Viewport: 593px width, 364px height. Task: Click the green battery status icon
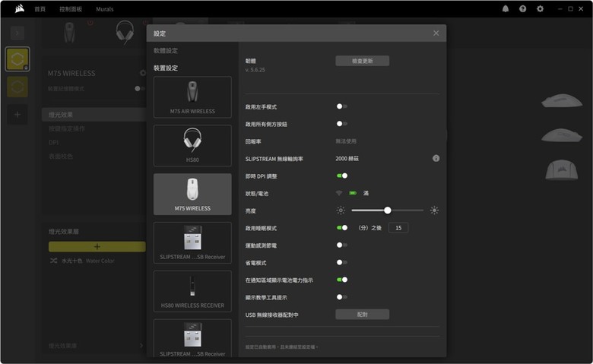pos(353,193)
